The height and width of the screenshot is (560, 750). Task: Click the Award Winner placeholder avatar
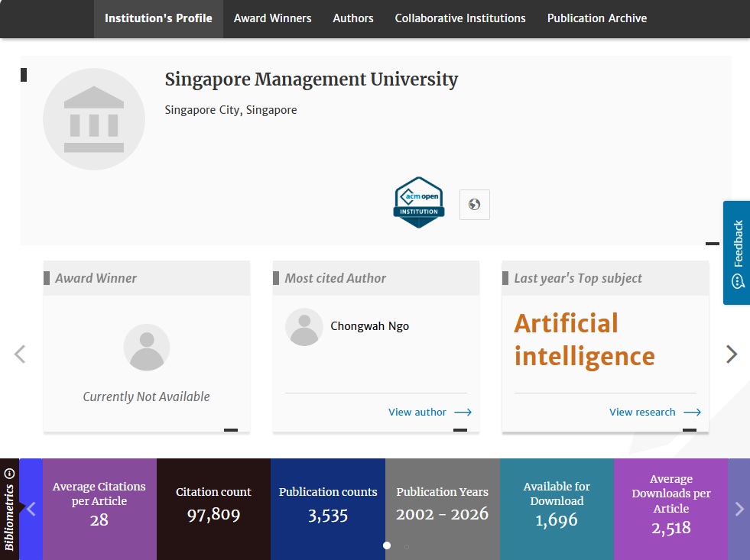146,348
